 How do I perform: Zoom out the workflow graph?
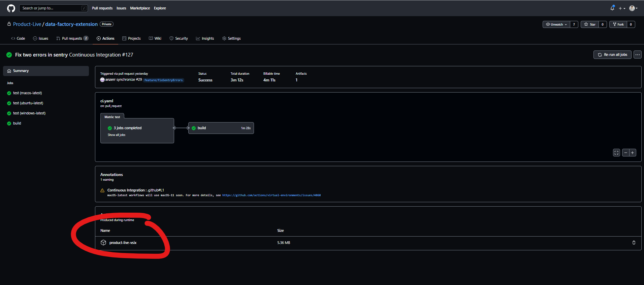[x=625, y=153]
